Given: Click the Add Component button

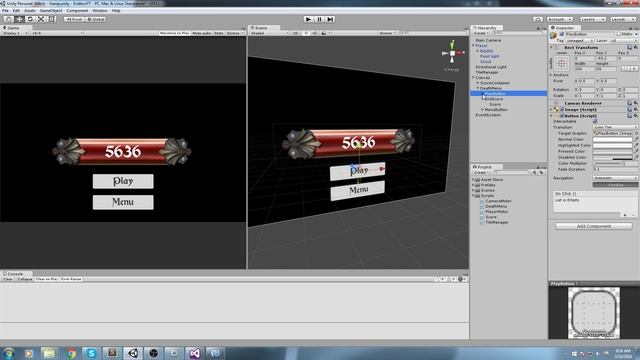Looking at the screenshot, I should 594,226.
